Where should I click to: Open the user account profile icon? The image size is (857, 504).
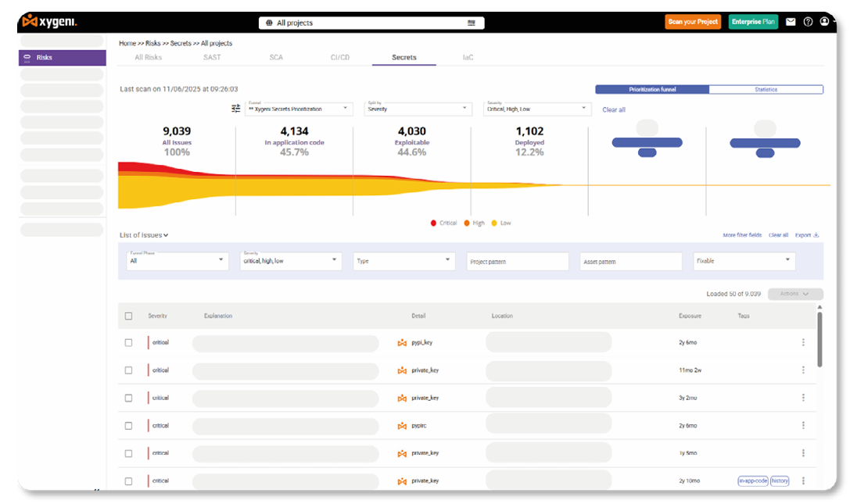(x=824, y=22)
